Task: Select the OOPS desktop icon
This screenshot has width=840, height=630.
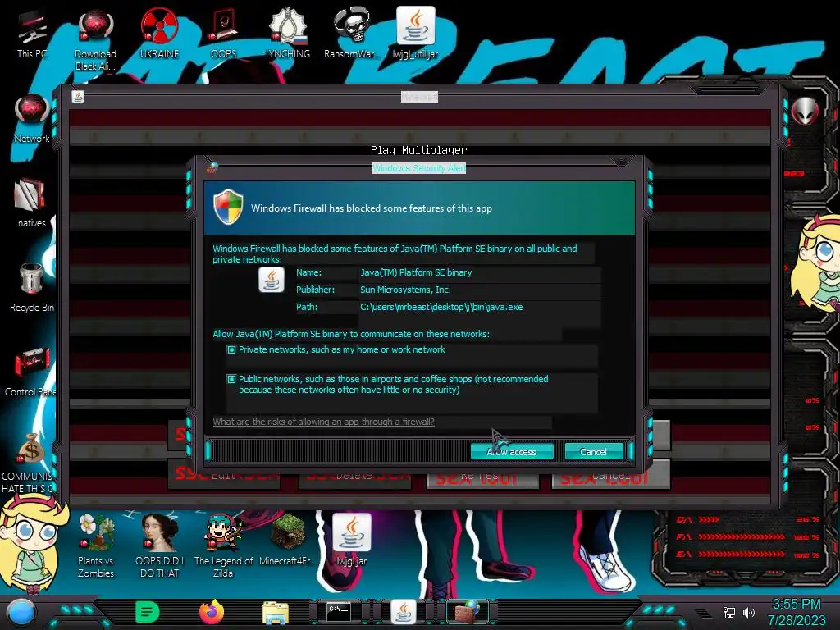Action: (223, 33)
